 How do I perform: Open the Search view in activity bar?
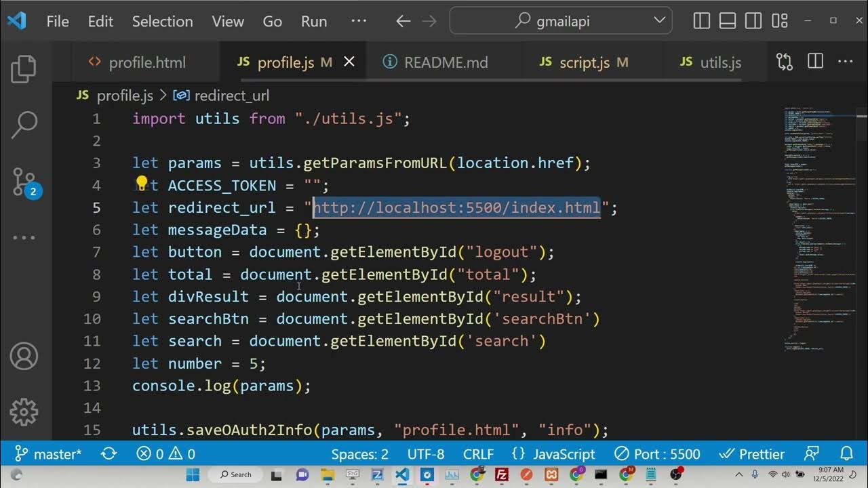24,125
